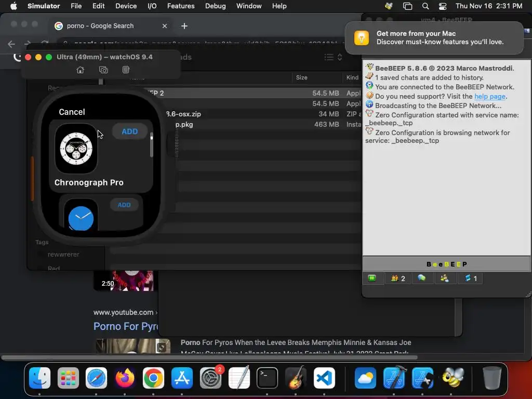Select the 34 MB osx.zip file row
This screenshot has height=399, width=532.
click(234, 114)
